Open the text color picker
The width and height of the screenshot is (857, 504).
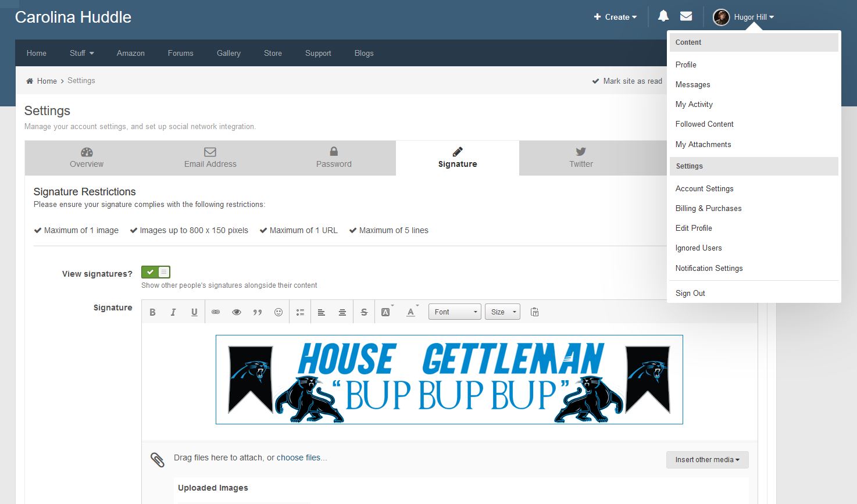(412, 312)
